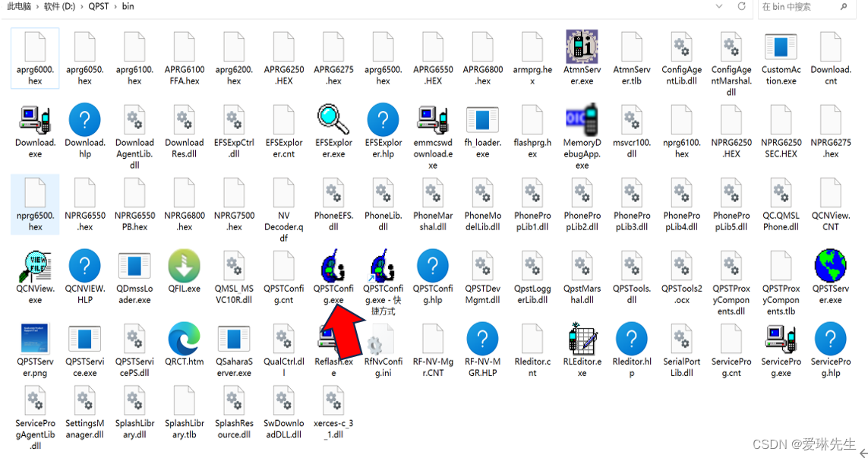This screenshot has height=458, width=868.
Task: Open the QCNVIEW.HLP help file
Action: click(x=85, y=266)
